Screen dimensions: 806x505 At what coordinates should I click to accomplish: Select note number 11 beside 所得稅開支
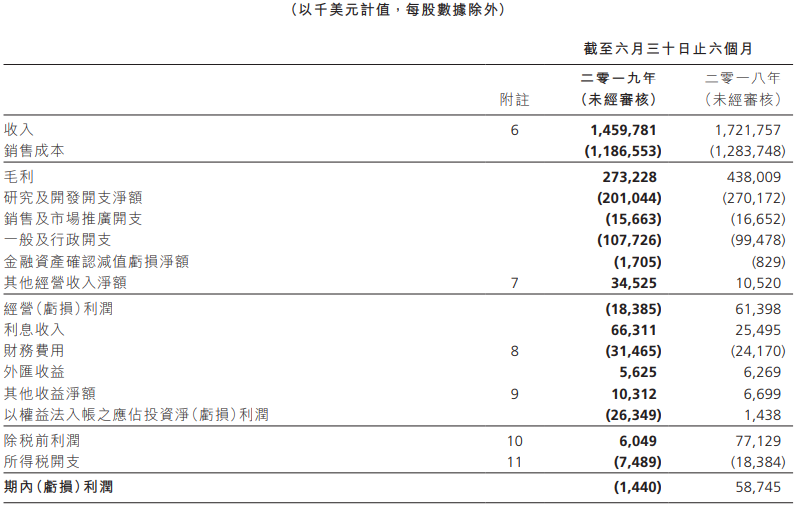click(515, 462)
